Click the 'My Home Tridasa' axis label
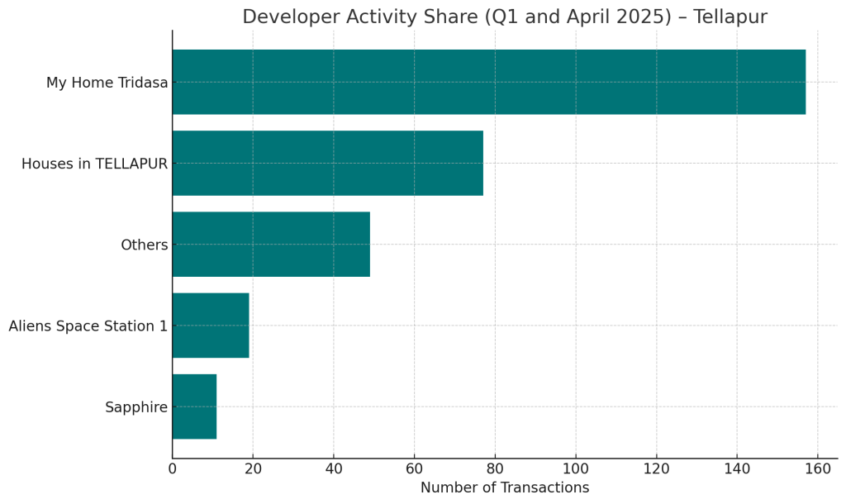Screen dimensions: 846x504 (x=107, y=83)
